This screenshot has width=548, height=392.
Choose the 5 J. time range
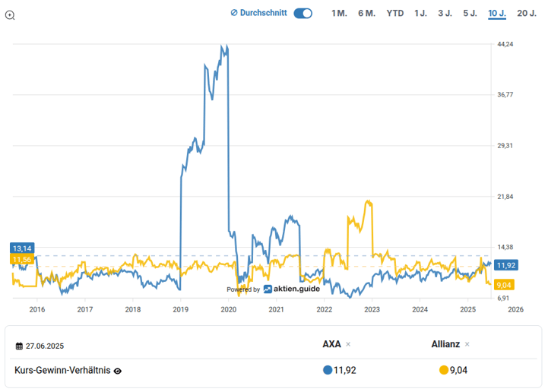point(470,13)
